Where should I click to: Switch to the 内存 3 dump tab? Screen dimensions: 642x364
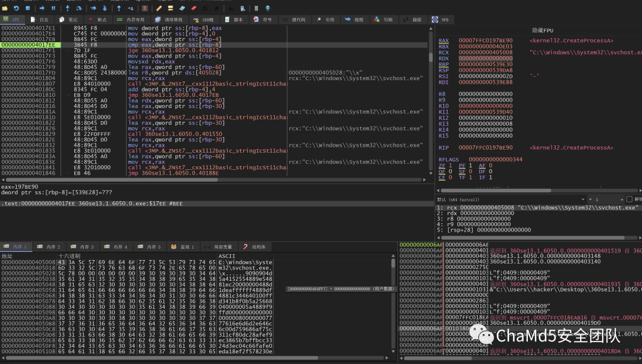[x=82, y=246]
